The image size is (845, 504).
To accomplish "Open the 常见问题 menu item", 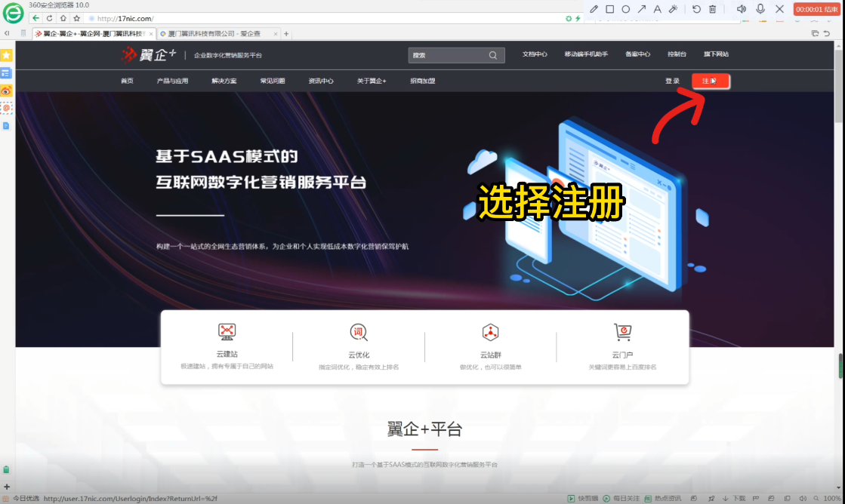I will [x=273, y=81].
